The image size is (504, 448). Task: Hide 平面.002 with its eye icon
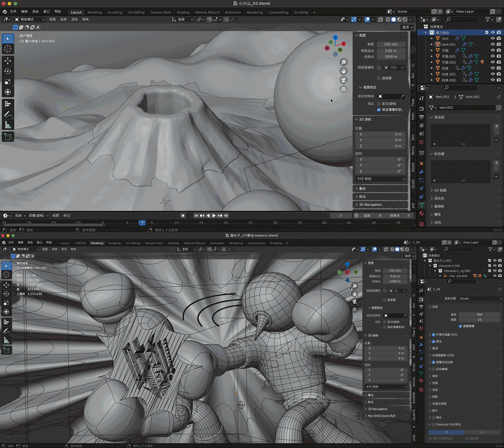493,62
